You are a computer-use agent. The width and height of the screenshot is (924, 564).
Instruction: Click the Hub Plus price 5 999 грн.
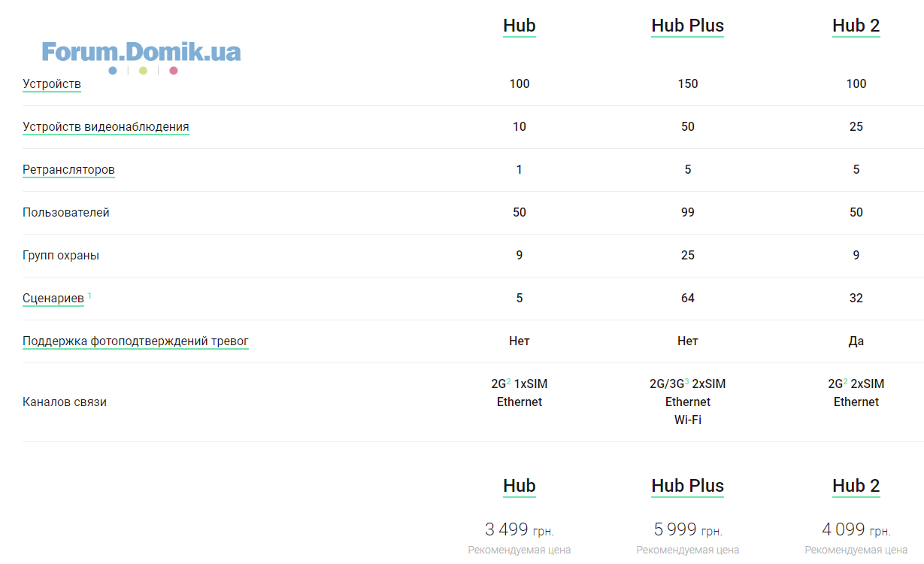(688, 529)
